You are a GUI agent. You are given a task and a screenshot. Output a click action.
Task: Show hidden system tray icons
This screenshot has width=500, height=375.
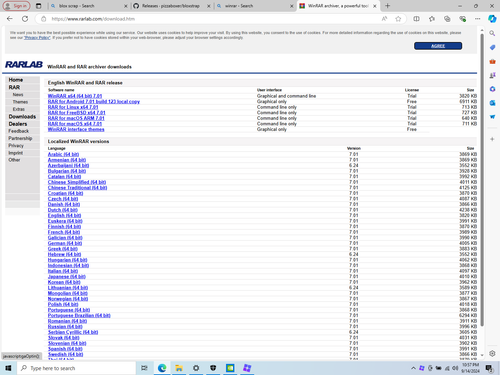point(413,368)
